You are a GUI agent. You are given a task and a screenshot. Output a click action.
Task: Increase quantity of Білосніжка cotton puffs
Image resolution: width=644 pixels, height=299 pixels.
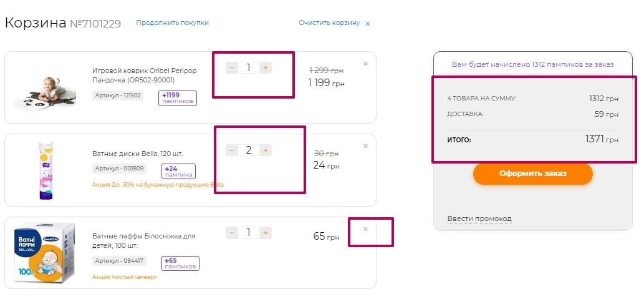pyautogui.click(x=266, y=233)
